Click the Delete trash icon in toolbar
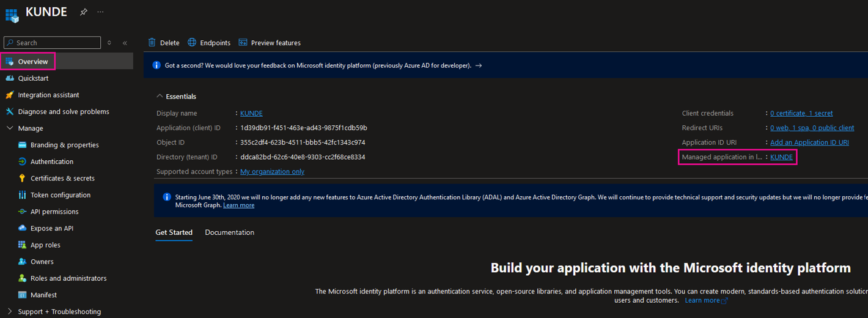 [x=152, y=43]
